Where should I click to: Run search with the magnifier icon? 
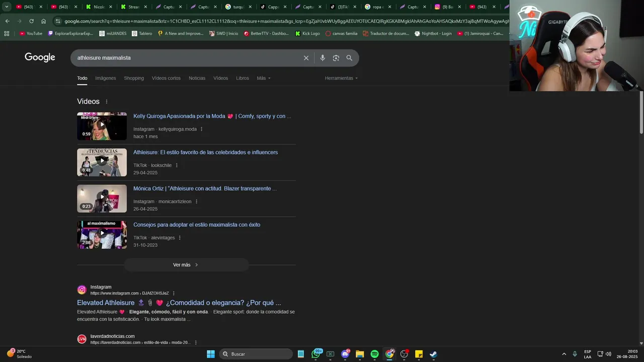[349, 58]
